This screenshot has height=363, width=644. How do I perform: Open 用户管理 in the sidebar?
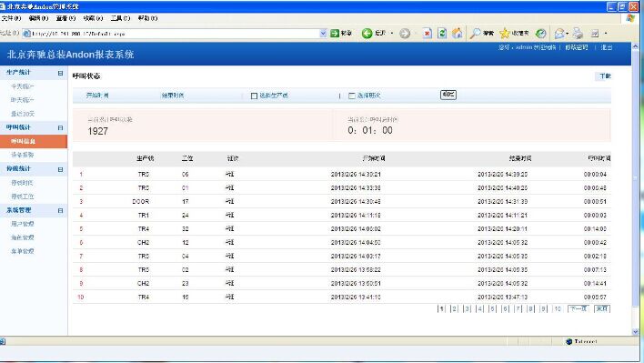point(23,224)
